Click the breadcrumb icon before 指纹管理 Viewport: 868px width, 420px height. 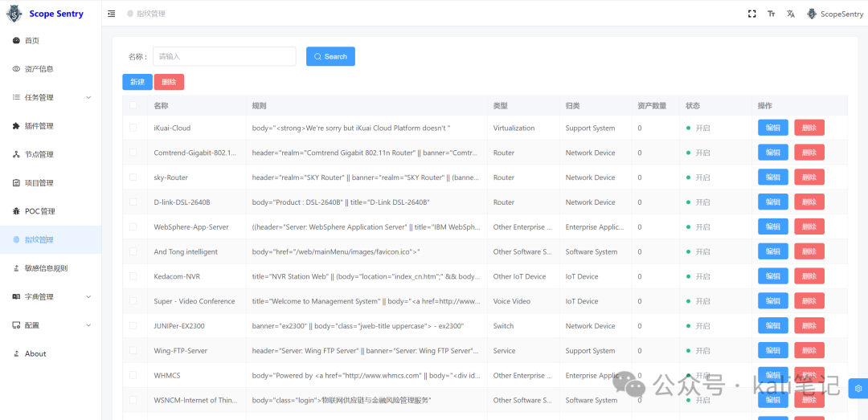coord(130,14)
